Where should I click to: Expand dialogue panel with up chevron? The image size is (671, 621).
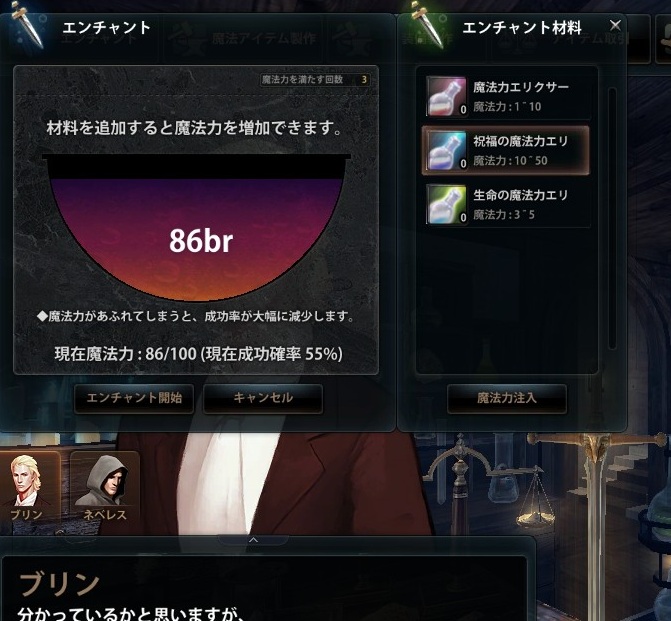pyautogui.click(x=253, y=540)
